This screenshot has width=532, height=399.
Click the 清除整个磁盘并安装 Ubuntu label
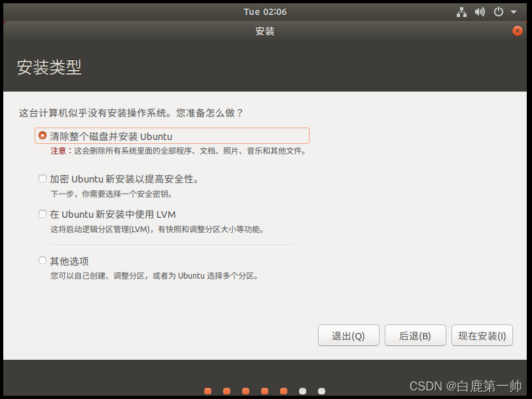[x=111, y=137]
